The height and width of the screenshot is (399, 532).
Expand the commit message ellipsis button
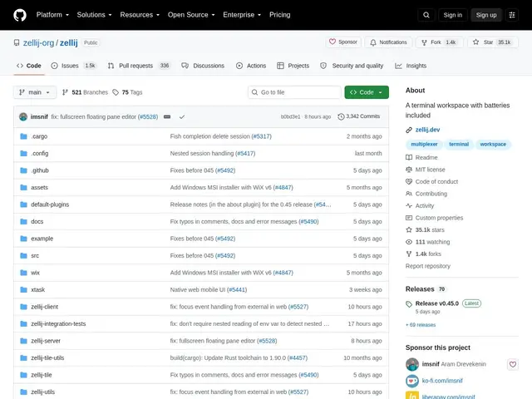[167, 116]
